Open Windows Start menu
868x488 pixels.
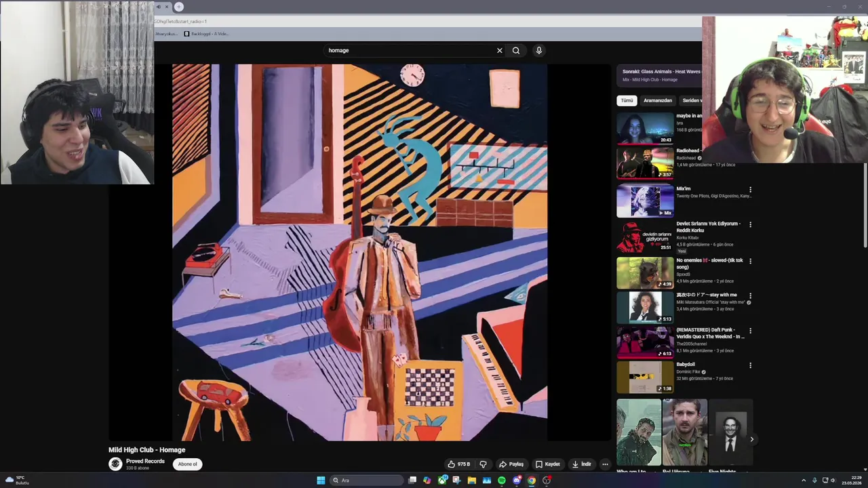point(321,481)
